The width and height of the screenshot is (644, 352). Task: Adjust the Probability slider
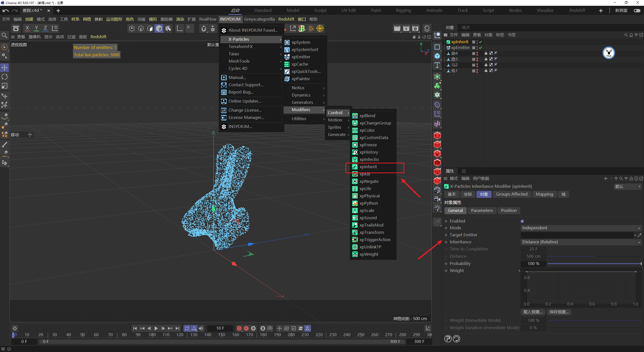(x=594, y=263)
